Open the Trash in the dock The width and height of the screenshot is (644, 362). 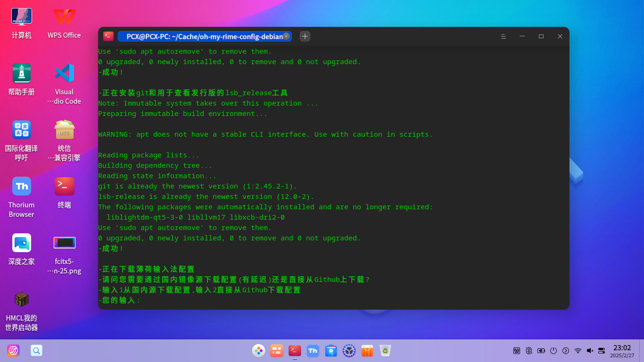pos(385,351)
